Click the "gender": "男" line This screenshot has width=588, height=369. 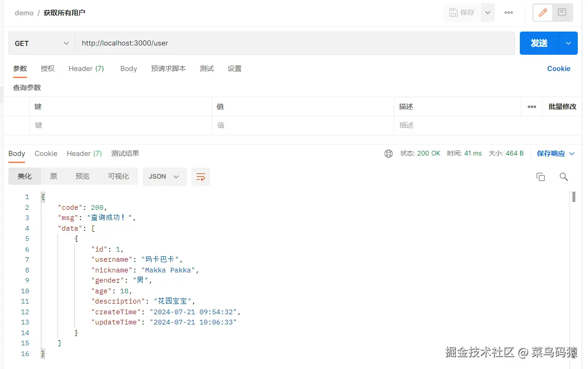point(122,280)
